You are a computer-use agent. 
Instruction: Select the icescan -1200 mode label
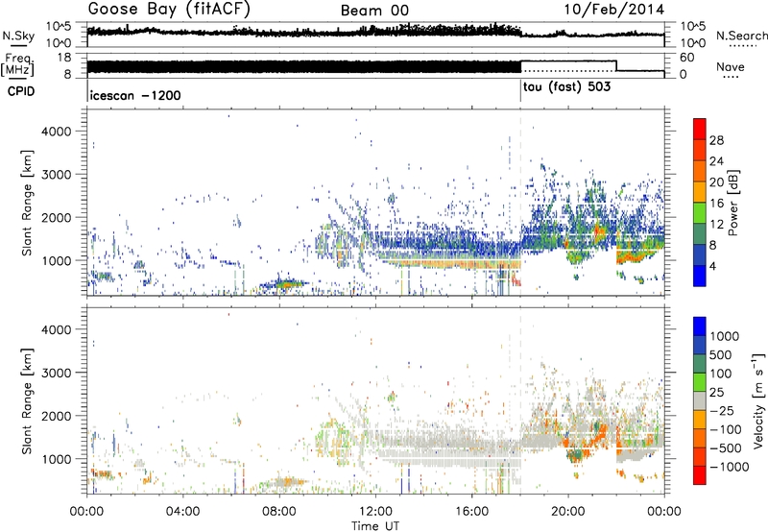[135, 95]
